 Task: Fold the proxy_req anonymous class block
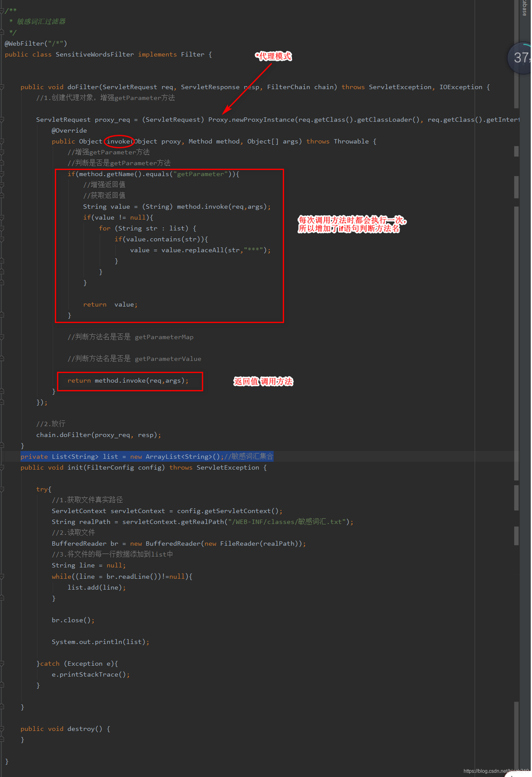pos(2,120)
